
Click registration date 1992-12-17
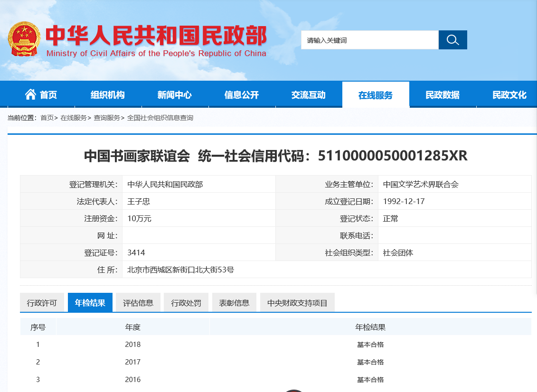pyautogui.click(x=404, y=201)
